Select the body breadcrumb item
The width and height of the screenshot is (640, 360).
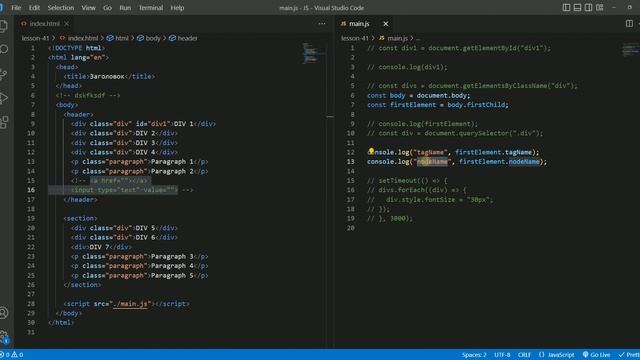coord(149,38)
